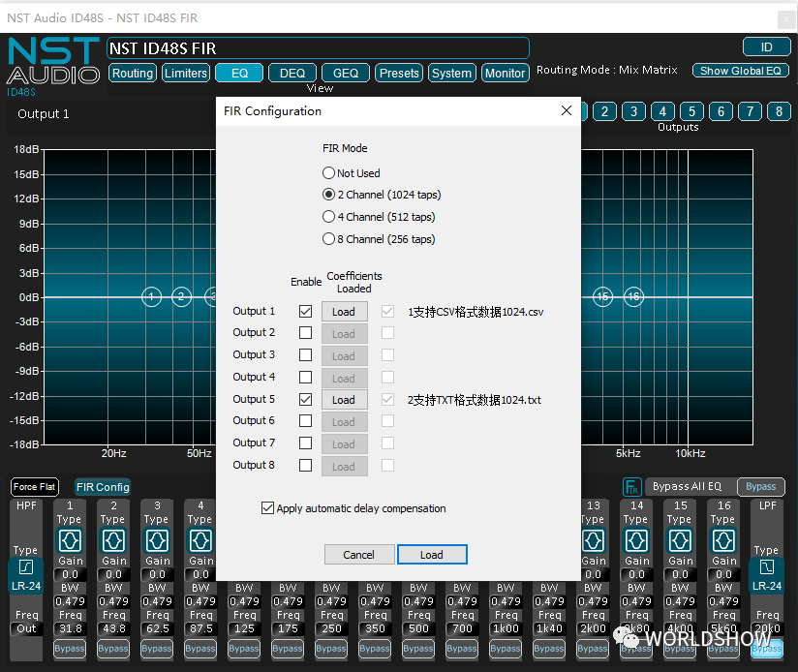The image size is (798, 672).
Task: Click the HPF filter type icon
Action: click(x=26, y=566)
